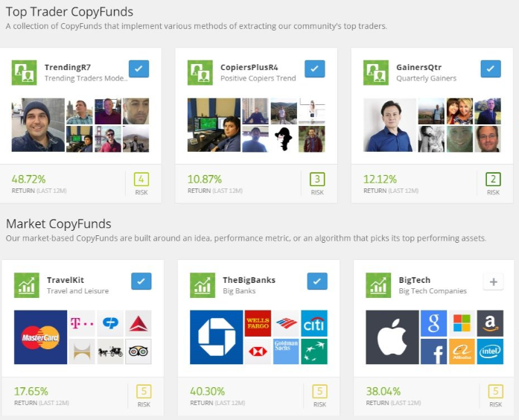
Task: Open the TravelKit fund name link
Action: pos(66,280)
